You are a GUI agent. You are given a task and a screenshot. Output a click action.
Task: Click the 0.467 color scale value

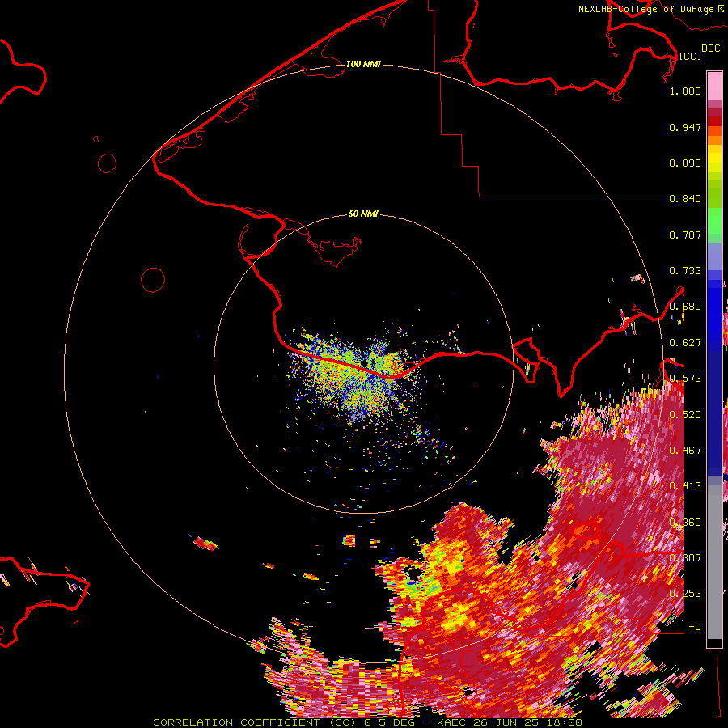(685, 451)
